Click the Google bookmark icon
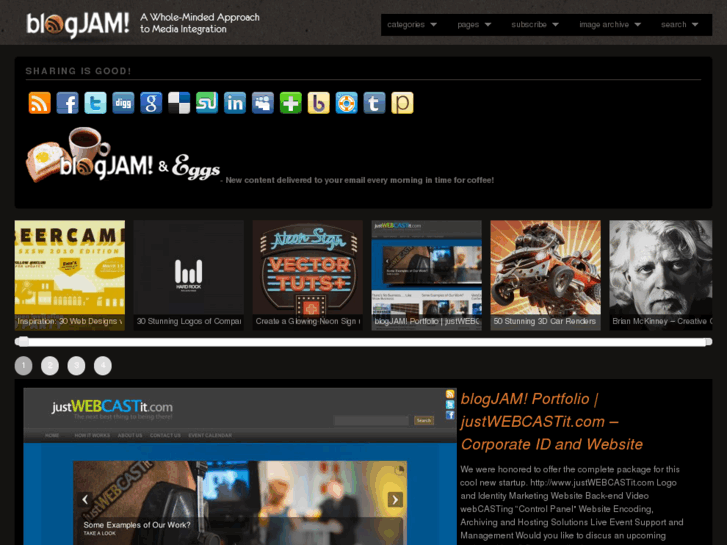 [151, 103]
